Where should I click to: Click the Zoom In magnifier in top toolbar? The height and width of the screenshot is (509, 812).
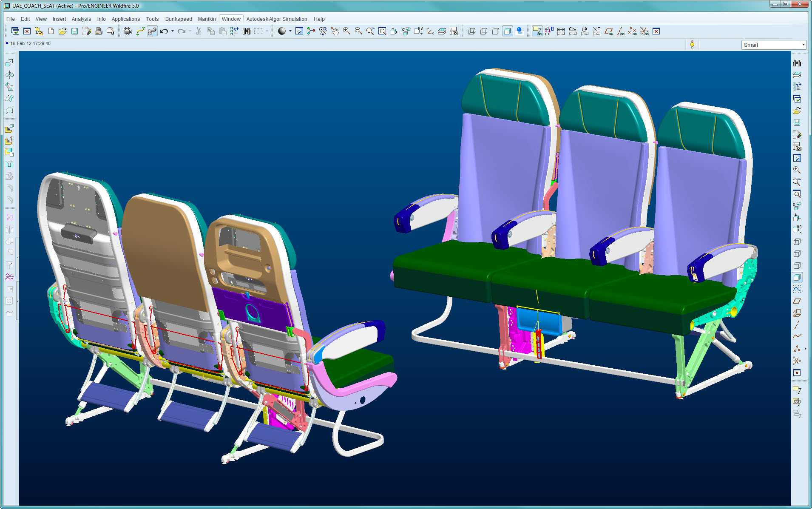(346, 31)
